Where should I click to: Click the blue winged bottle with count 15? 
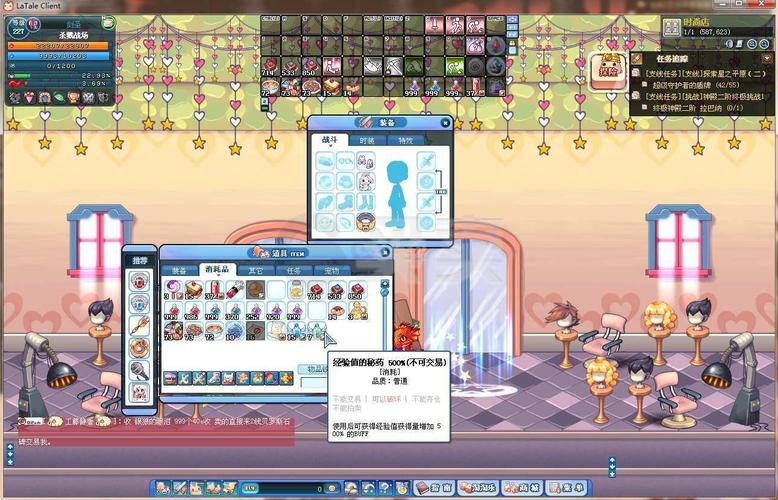coord(296,330)
